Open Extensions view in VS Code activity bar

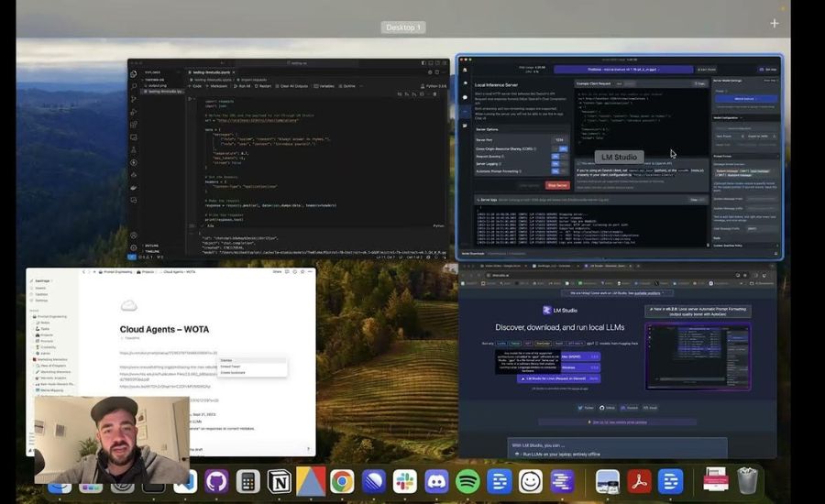134,125
